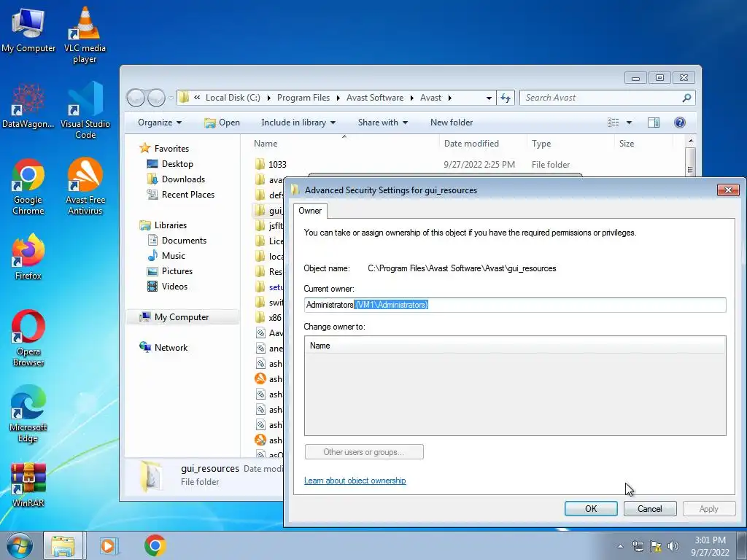Screen dimensions: 747x560
Task: Click the Explorer forward arrow button
Action: (156, 98)
